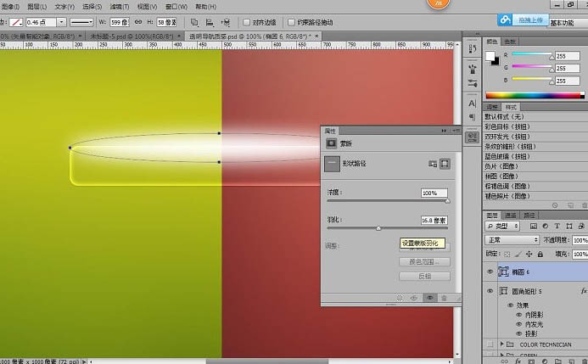Click the R color slider
588x364 pixels.
[532, 55]
